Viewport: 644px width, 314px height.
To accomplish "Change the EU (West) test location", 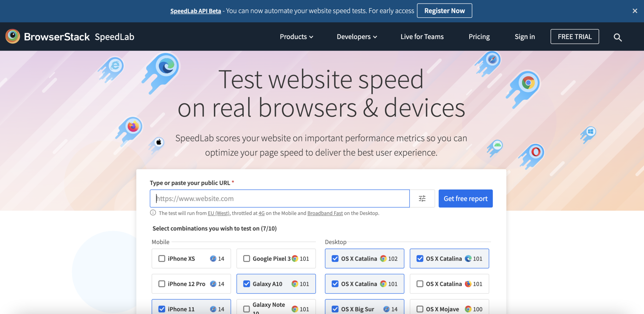I will tap(219, 213).
